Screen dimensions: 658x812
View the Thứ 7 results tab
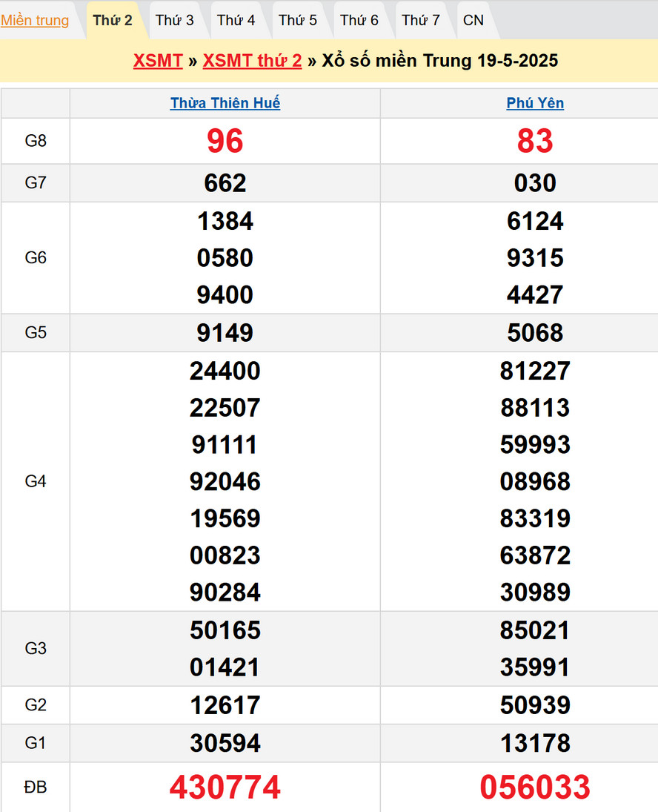point(421,20)
